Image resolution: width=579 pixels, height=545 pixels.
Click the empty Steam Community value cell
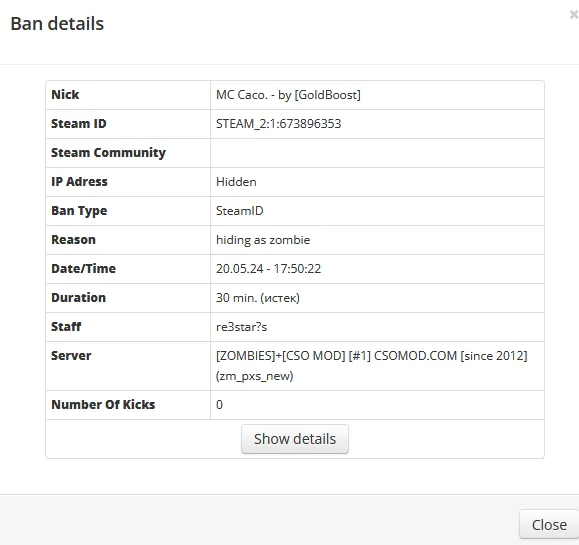[x=377, y=153]
